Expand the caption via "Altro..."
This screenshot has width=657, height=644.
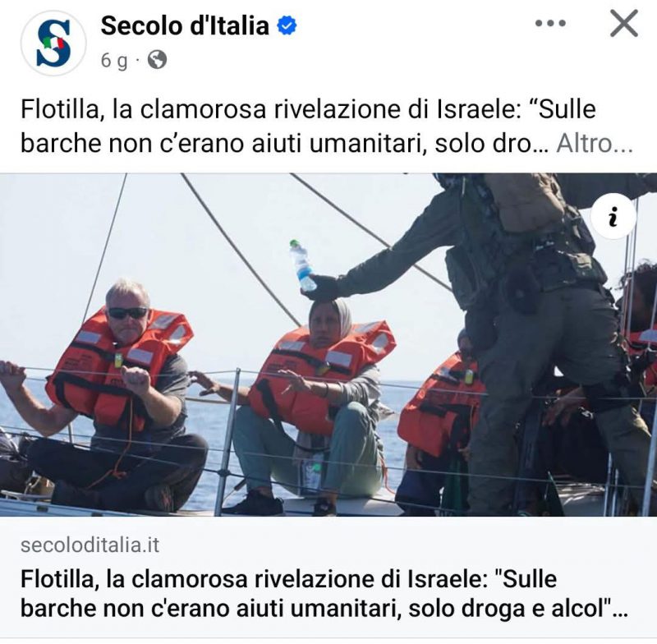pos(594,144)
